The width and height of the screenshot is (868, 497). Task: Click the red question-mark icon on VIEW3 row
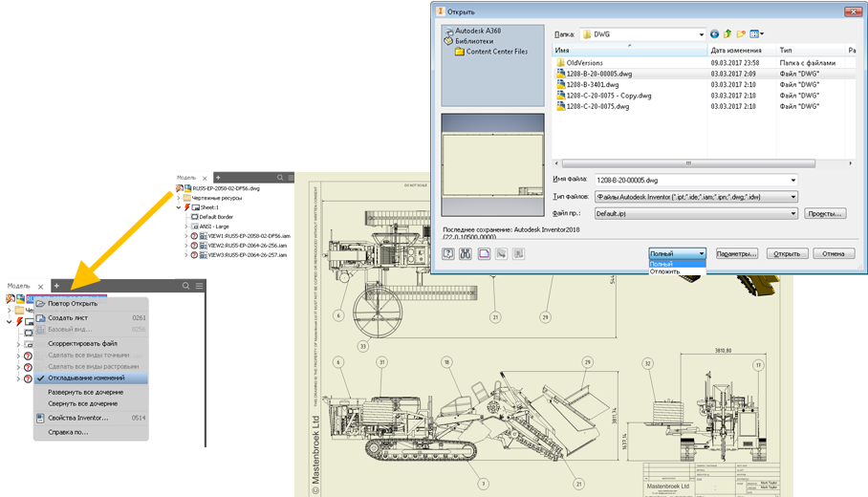194,255
